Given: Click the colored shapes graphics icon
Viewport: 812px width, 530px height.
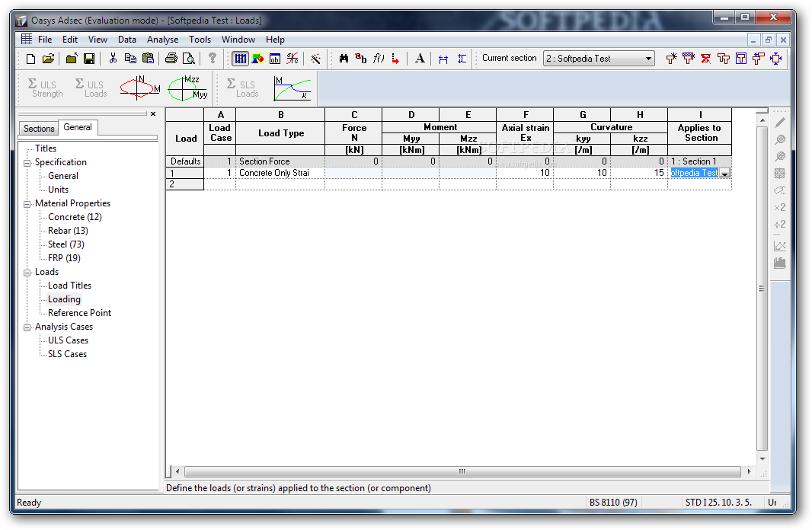Looking at the screenshot, I should click(x=257, y=59).
